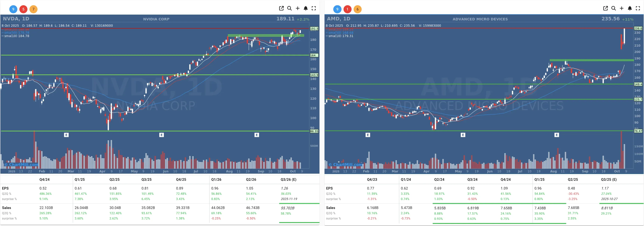Click the first earnings E marker on NVDA chart
This screenshot has height=226, width=644.
66,135
